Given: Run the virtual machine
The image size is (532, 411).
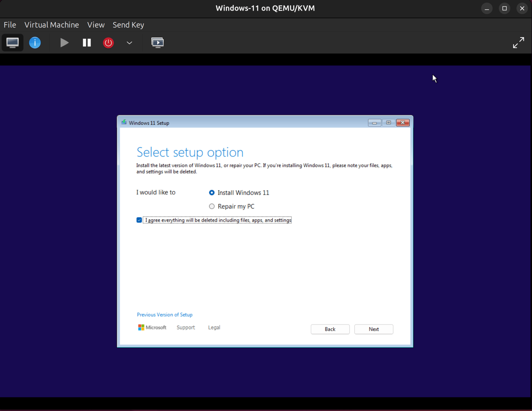Looking at the screenshot, I should [x=64, y=42].
